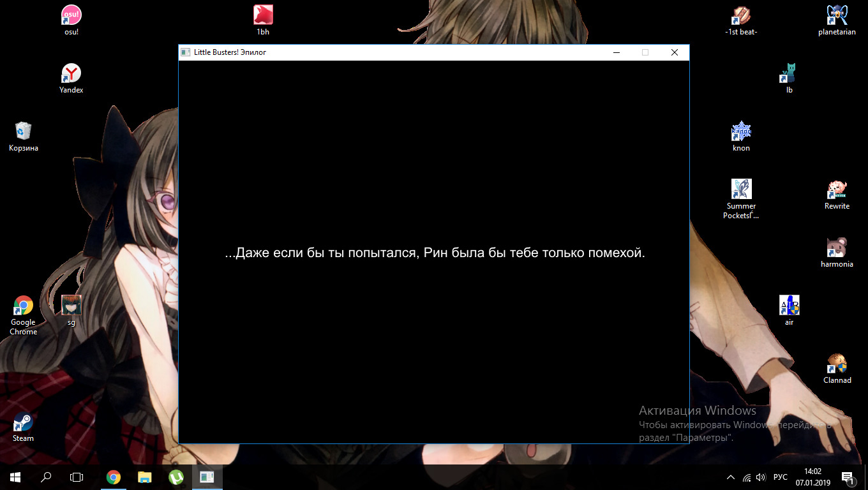Image resolution: width=868 pixels, height=490 pixels.
Task: Launch the Yandex browser shortcut
Action: tap(71, 73)
